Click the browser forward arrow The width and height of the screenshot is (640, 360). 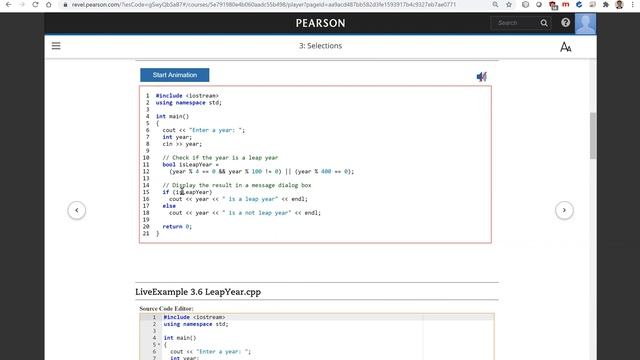pos(22,4)
